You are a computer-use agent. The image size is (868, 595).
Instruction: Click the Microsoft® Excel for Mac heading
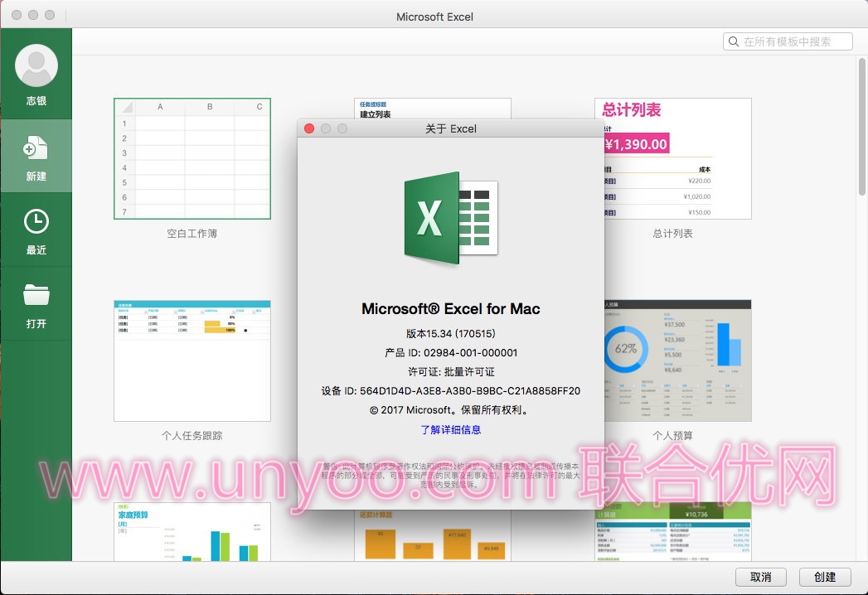[x=451, y=309]
